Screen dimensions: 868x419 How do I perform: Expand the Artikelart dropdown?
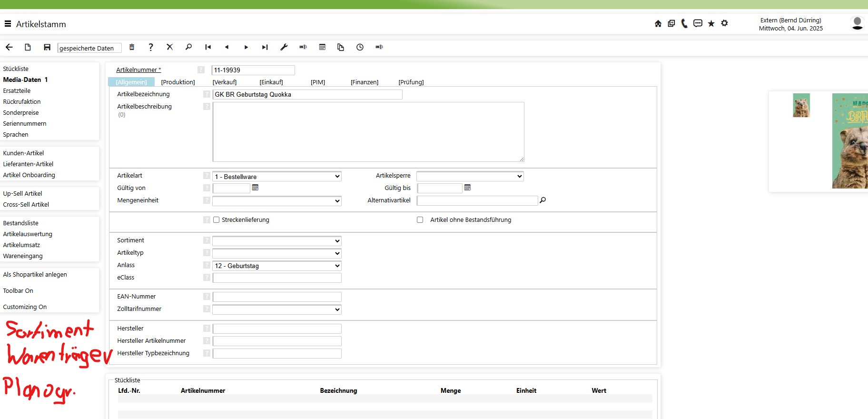coord(276,177)
